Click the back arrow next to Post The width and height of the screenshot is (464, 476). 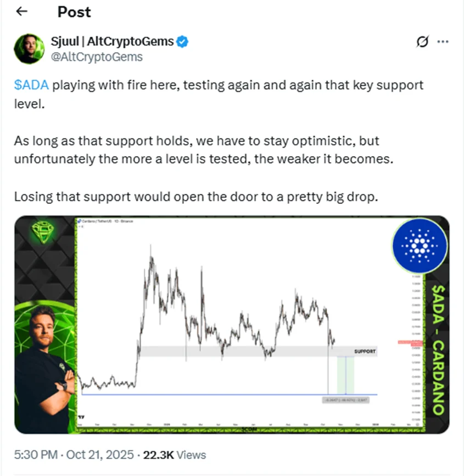23,12
